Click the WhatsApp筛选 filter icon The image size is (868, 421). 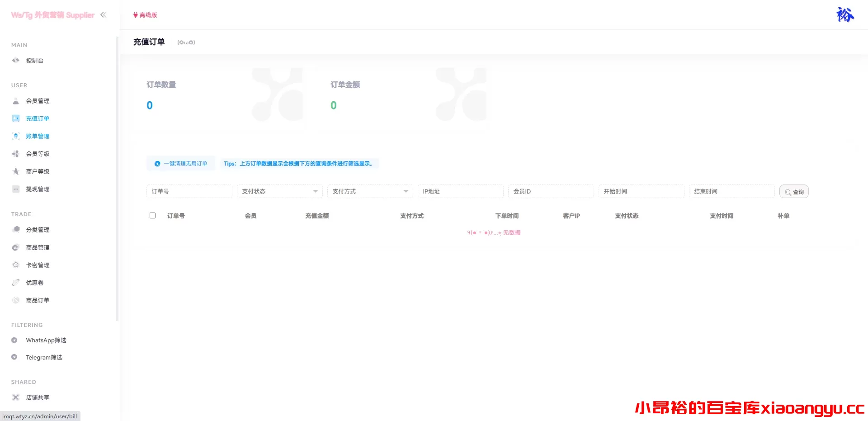14,340
